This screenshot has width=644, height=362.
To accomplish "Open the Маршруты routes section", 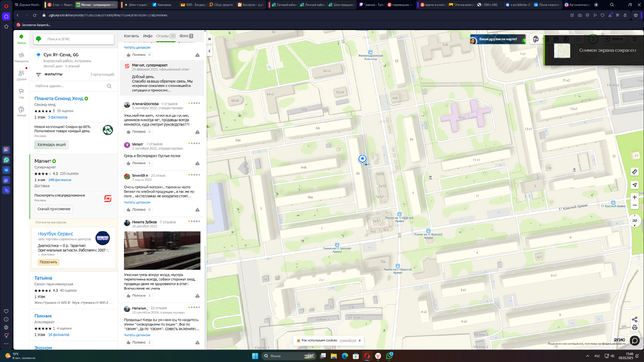I will (21, 57).
